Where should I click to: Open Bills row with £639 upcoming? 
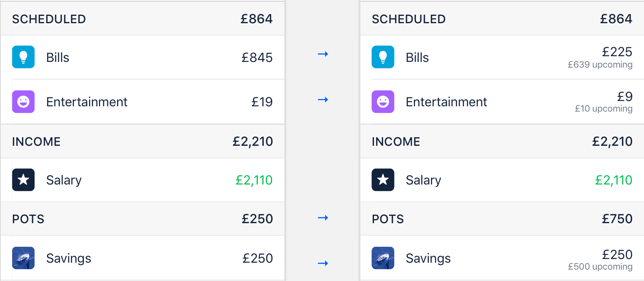502,57
